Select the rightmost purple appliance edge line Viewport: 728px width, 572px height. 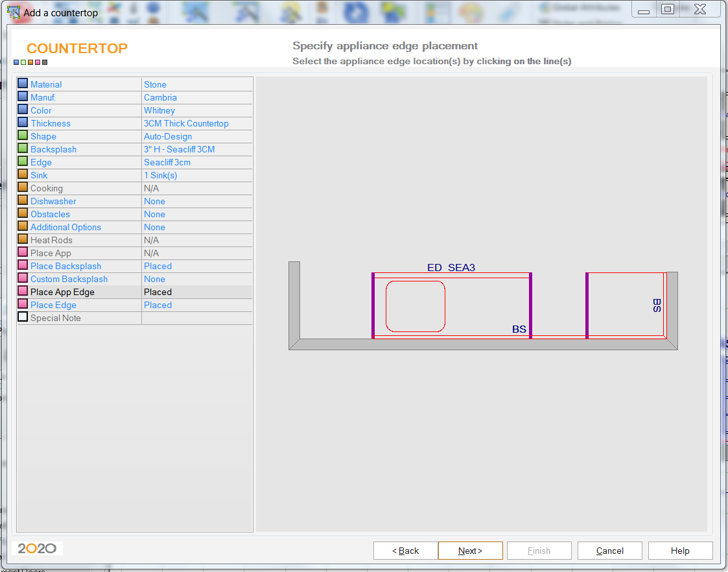pos(587,305)
